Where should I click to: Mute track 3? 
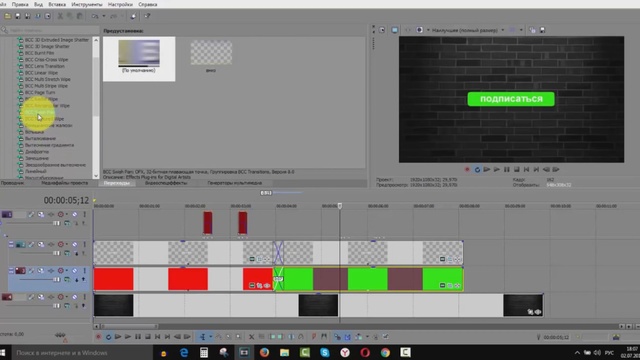point(75,271)
